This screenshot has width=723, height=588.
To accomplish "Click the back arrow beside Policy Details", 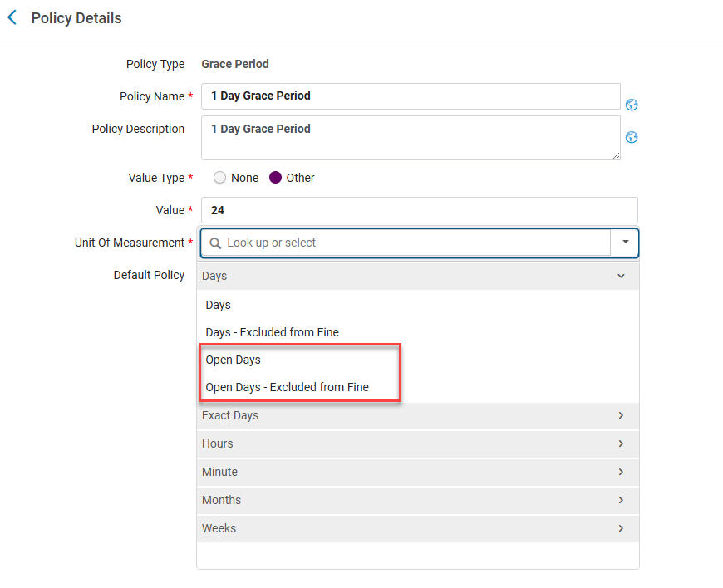I will [x=12, y=17].
